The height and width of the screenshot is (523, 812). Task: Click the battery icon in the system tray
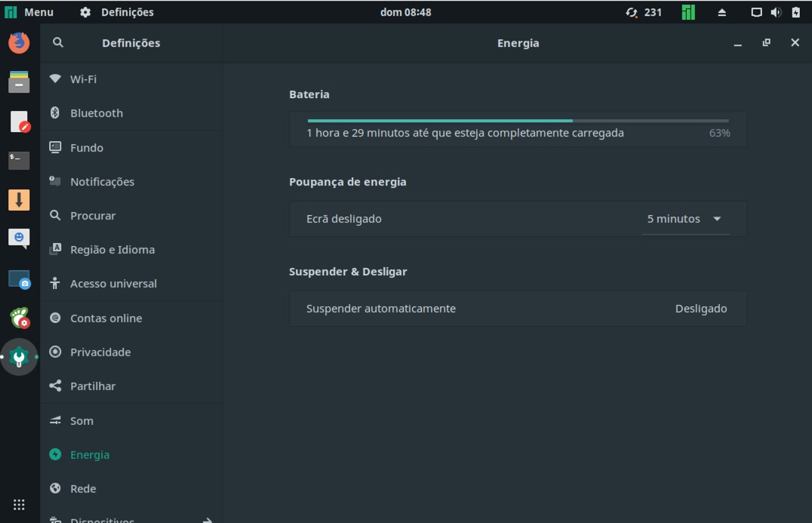coord(797,12)
